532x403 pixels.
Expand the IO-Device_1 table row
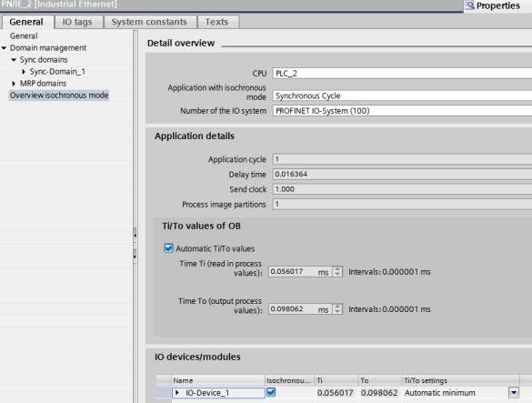coord(176,393)
